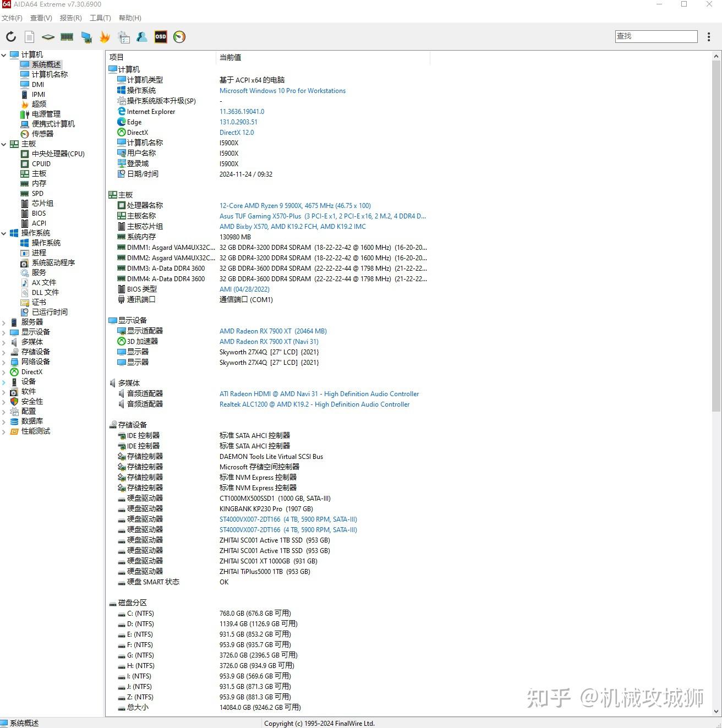Screen dimensions: 722x728
Task: Expand the 存储设备 tree node
Action: (x=4, y=352)
